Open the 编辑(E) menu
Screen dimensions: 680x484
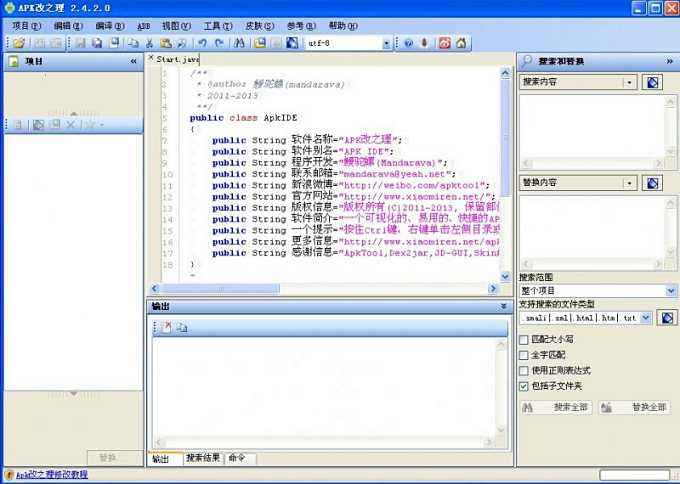coord(68,26)
